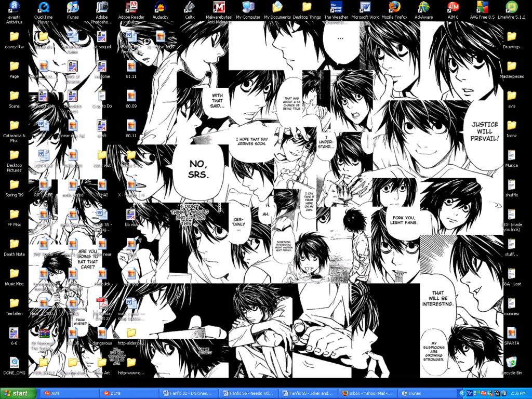Launch Adobe Photoshop from its desktop shortcut
532x399 pixels.
102,13
